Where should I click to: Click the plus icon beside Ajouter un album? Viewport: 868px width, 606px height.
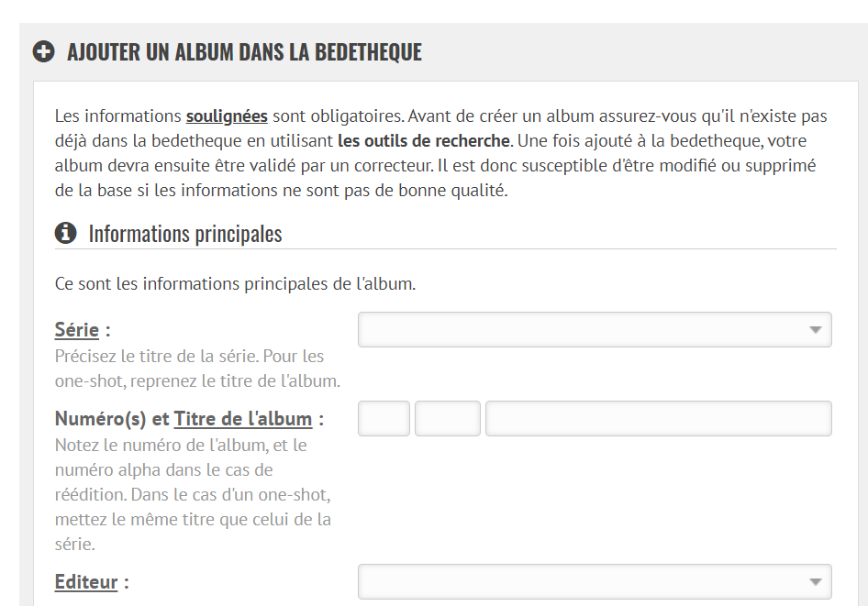pyautogui.click(x=43, y=51)
